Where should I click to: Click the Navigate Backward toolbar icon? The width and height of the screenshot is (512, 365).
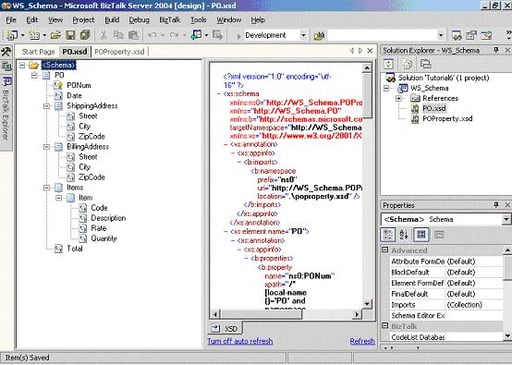coord(197,35)
